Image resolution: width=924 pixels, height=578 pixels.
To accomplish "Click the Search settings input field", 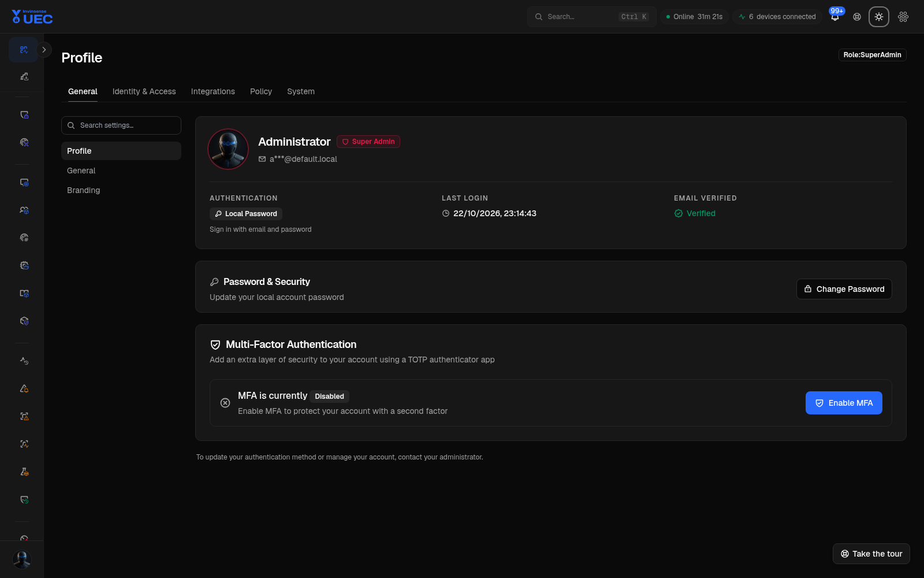I will [x=121, y=125].
